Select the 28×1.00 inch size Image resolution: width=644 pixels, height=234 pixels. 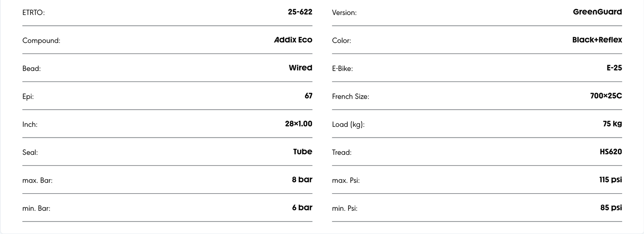coord(298,124)
